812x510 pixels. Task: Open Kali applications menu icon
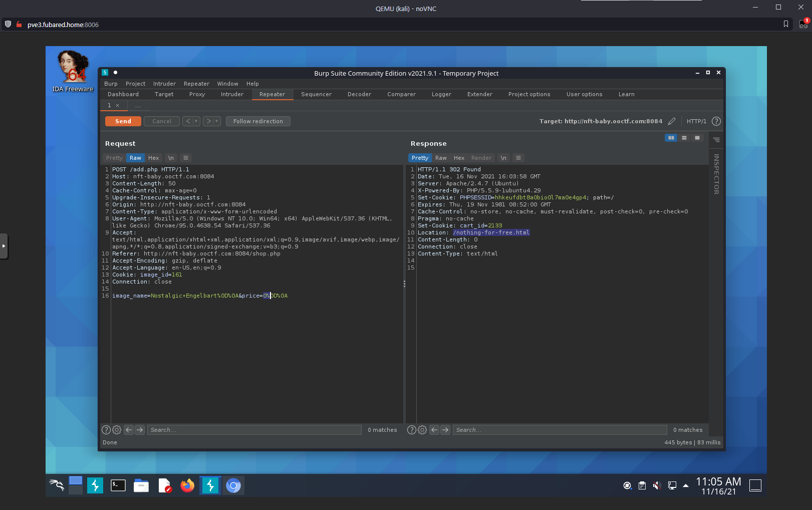[x=57, y=485]
